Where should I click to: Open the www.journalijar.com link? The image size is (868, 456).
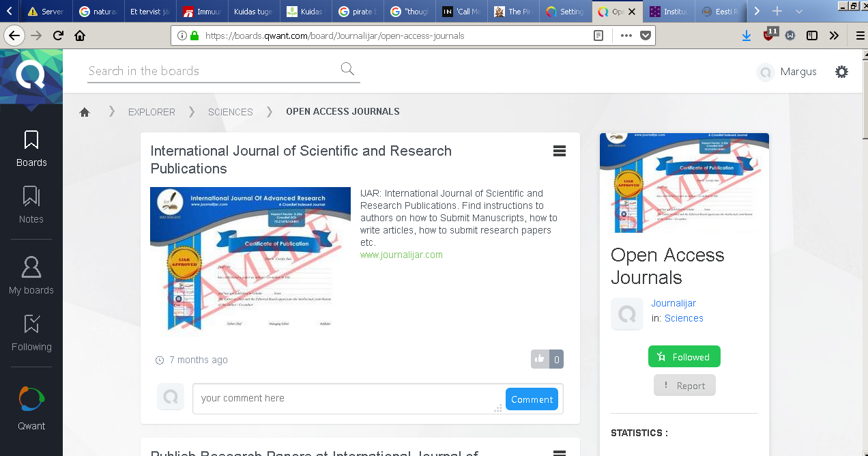[x=401, y=255]
